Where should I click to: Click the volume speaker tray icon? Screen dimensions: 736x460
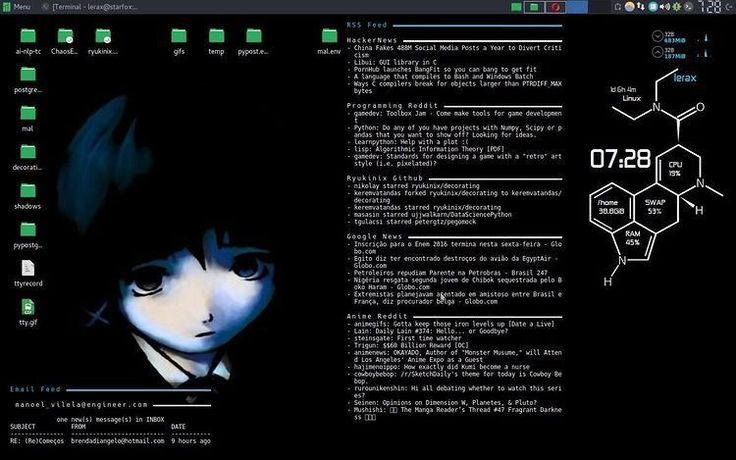[665, 7]
